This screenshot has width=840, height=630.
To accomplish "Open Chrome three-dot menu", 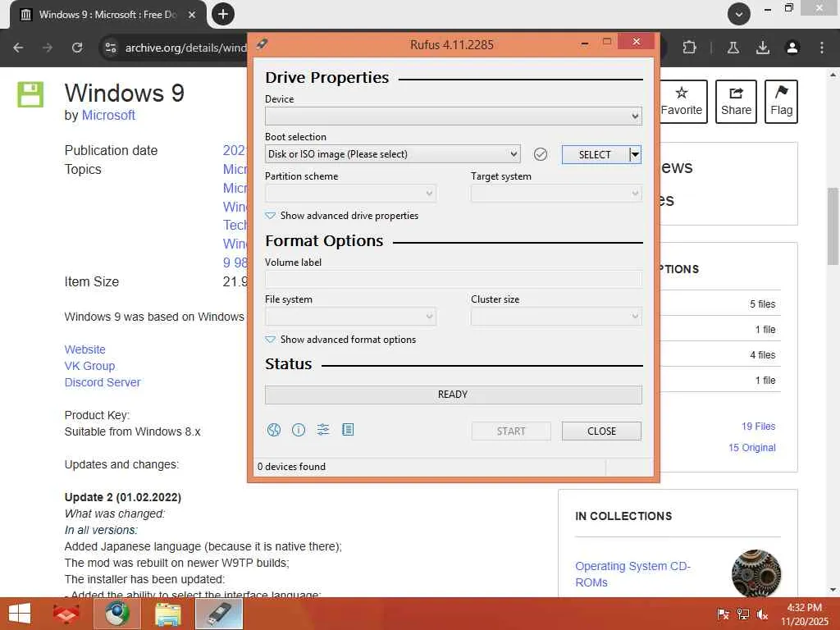I will pyautogui.click(x=822, y=48).
